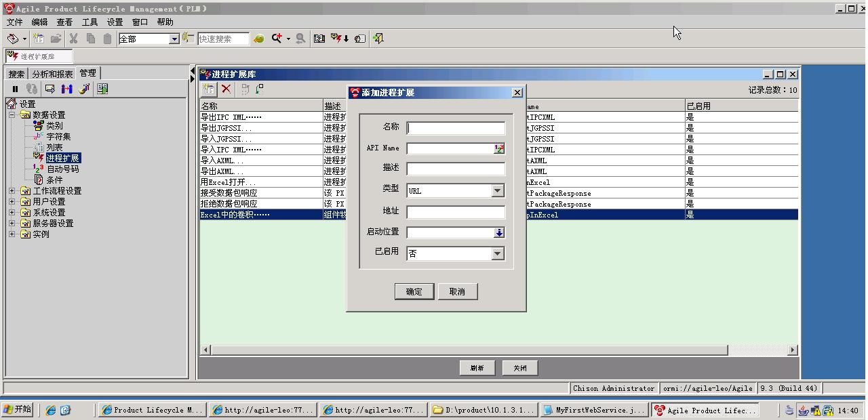Click the paste clipboard icon
Screen dimensions: 868x420
(107, 39)
